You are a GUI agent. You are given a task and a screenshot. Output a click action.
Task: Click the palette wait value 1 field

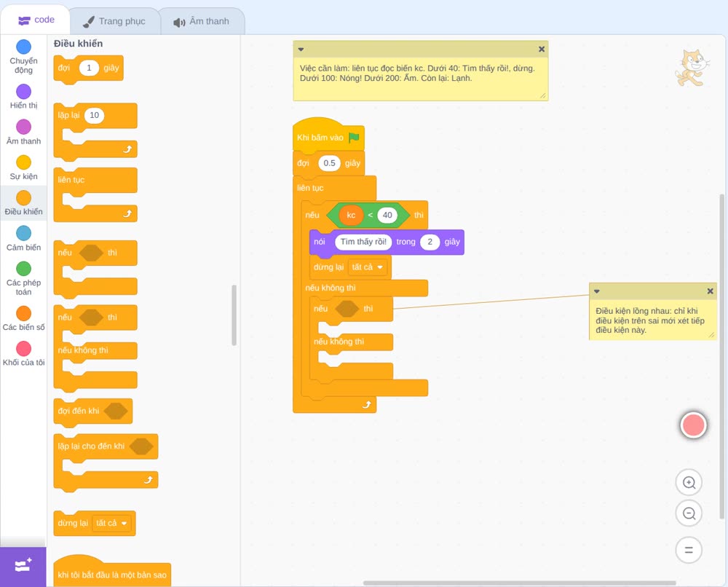pos(89,68)
